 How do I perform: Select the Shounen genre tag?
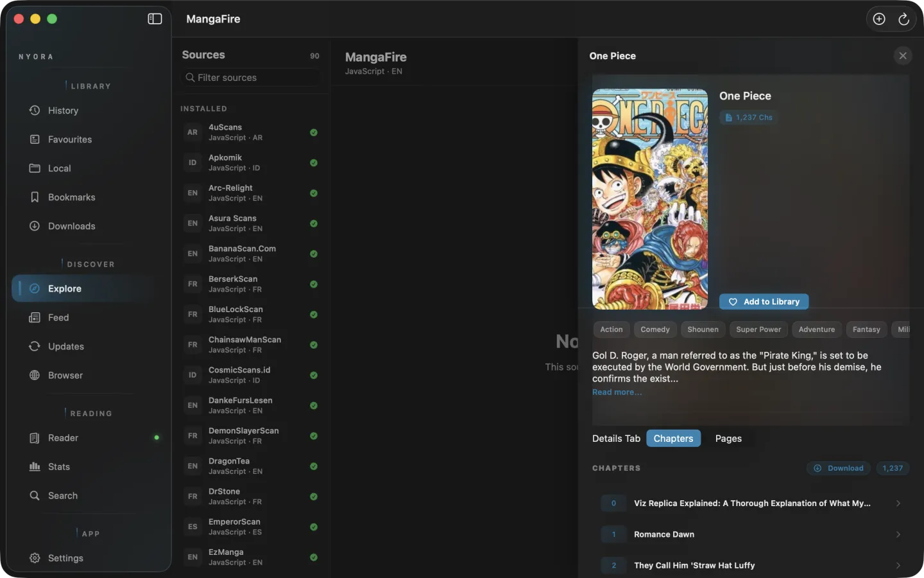point(703,329)
